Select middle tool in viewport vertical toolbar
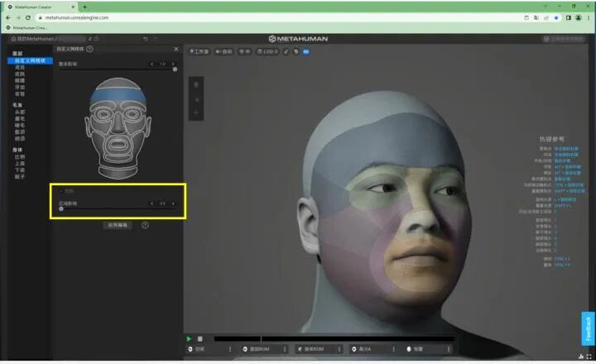The width and height of the screenshot is (596, 364). tap(196, 99)
